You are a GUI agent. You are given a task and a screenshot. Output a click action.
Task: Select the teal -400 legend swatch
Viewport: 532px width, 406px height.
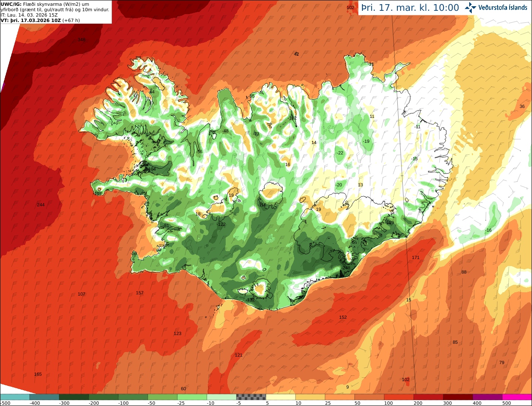click(44, 397)
